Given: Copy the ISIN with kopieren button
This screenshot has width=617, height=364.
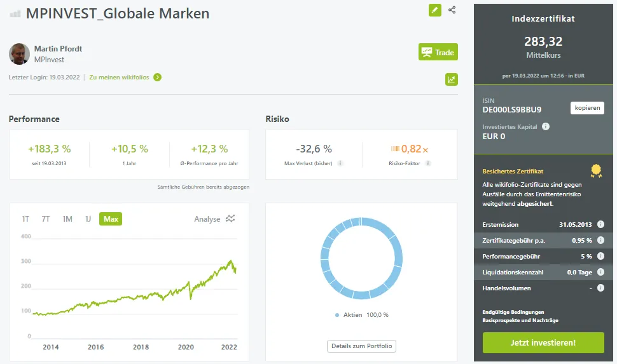Looking at the screenshot, I should coord(587,108).
